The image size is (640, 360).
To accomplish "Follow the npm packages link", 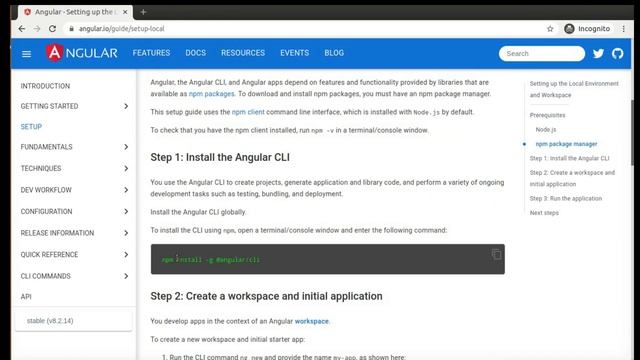I will point(211,94).
